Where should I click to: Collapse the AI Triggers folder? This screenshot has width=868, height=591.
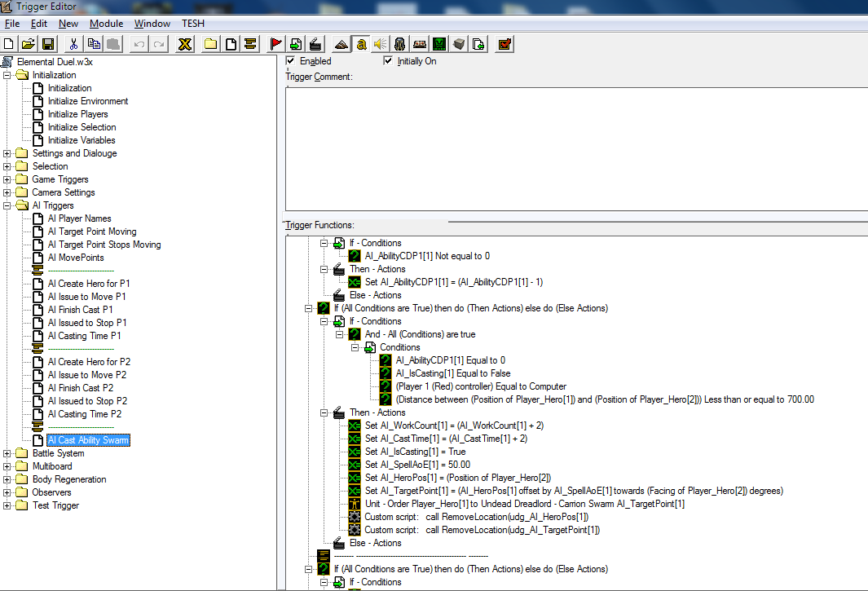pyautogui.click(x=7, y=205)
